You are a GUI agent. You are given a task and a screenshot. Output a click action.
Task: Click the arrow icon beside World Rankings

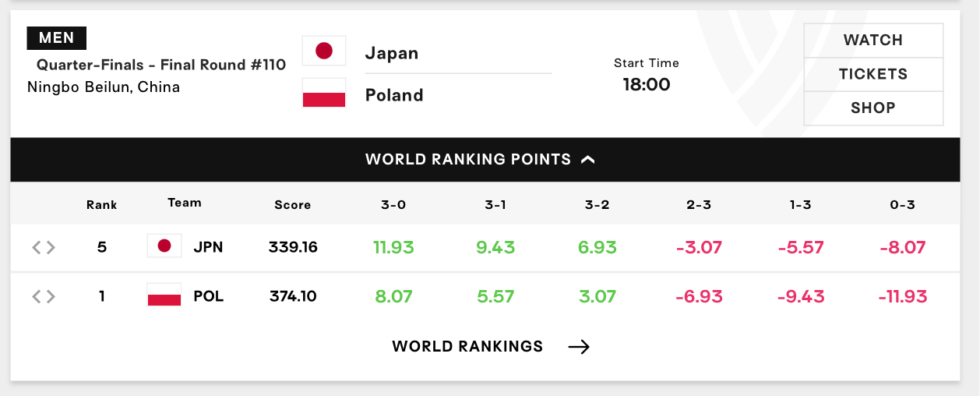tap(579, 347)
